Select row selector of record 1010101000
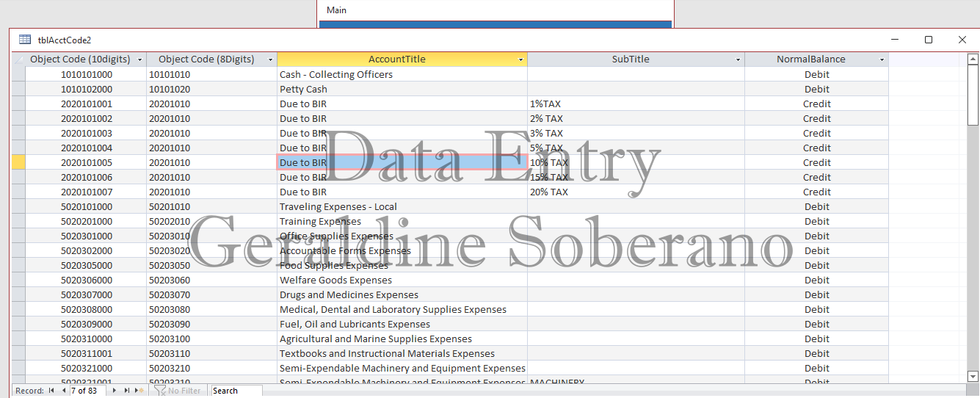Screen dimensions: 980x398 (x=19, y=74)
